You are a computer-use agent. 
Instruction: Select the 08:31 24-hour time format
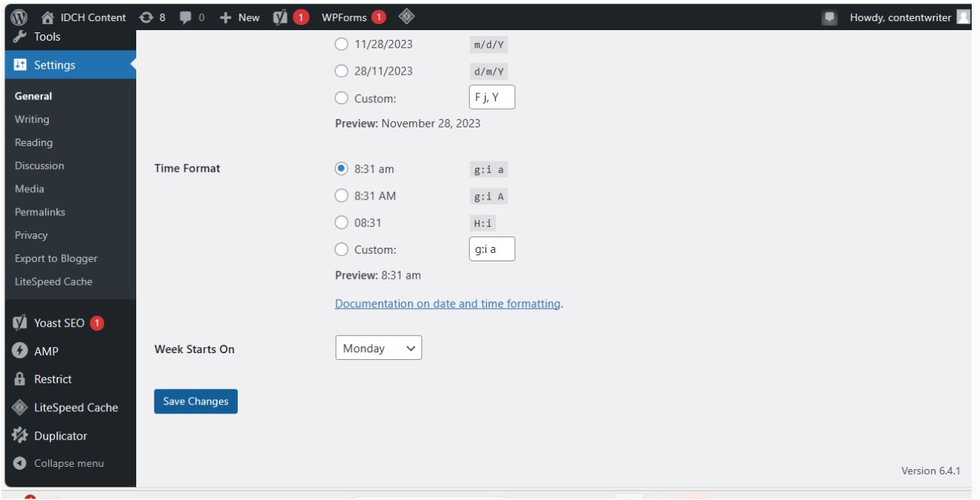(341, 221)
